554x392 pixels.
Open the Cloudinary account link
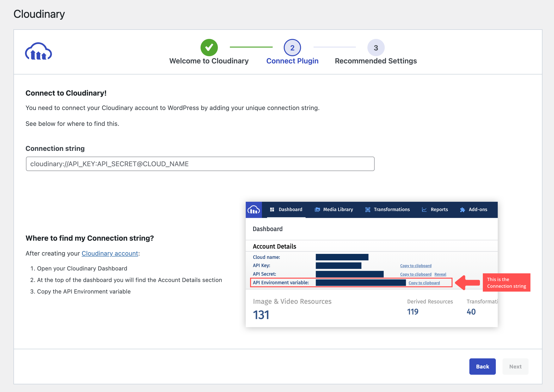click(x=110, y=253)
